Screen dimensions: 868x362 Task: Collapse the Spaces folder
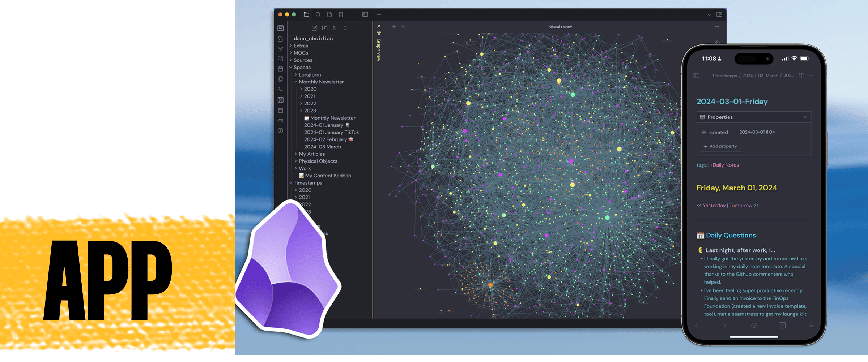pos(302,68)
